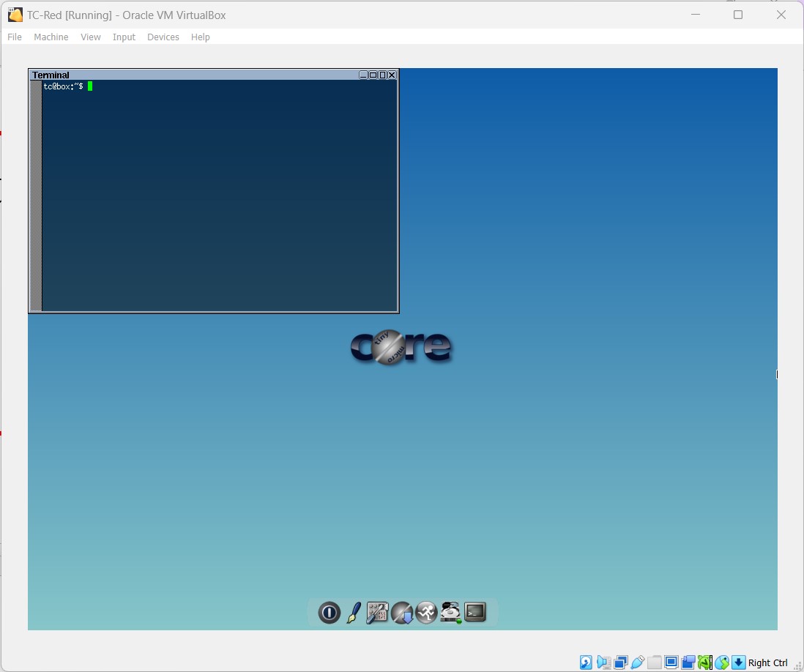
Task: Open the USB devices status bar icon
Action: (x=637, y=662)
